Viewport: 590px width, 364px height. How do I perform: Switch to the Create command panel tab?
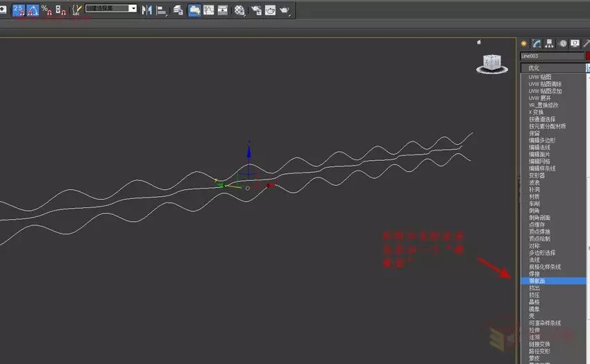click(x=524, y=44)
